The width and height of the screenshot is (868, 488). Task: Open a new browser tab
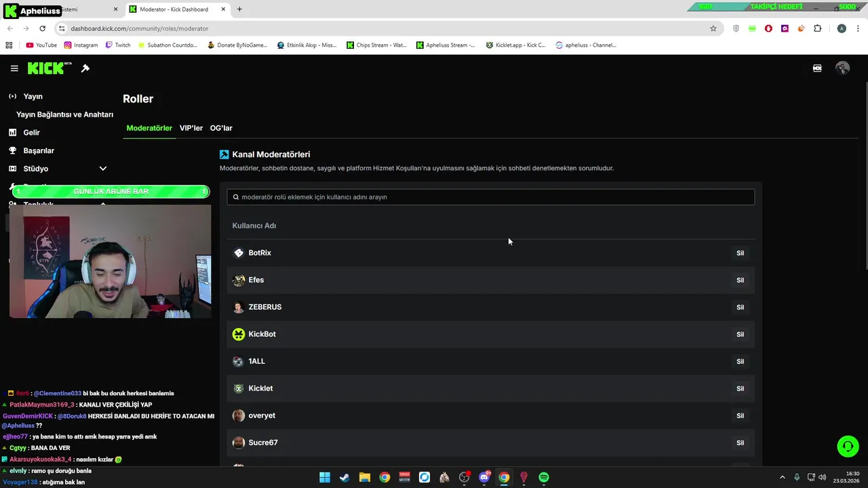239,9
